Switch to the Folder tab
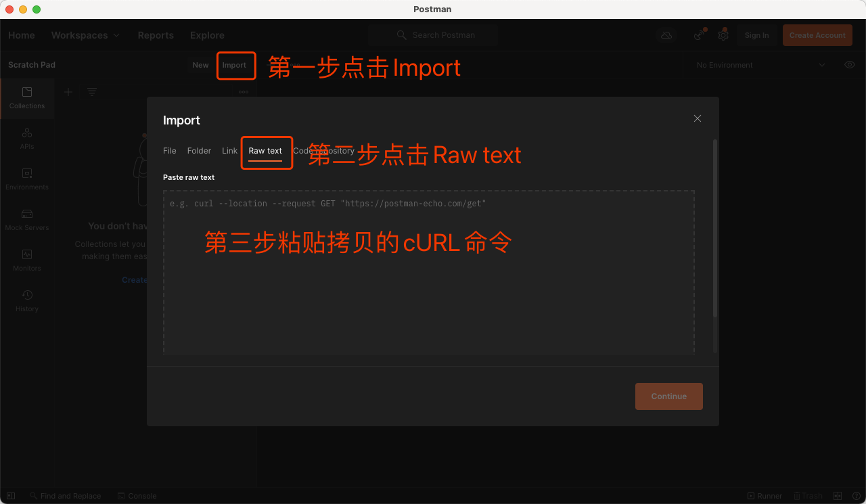 [x=199, y=151]
